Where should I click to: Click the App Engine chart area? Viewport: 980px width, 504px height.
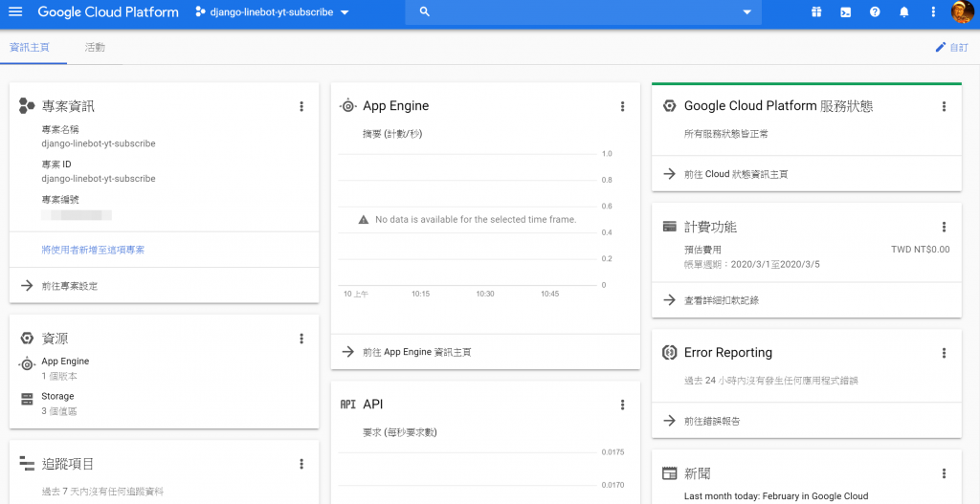[x=468, y=219]
